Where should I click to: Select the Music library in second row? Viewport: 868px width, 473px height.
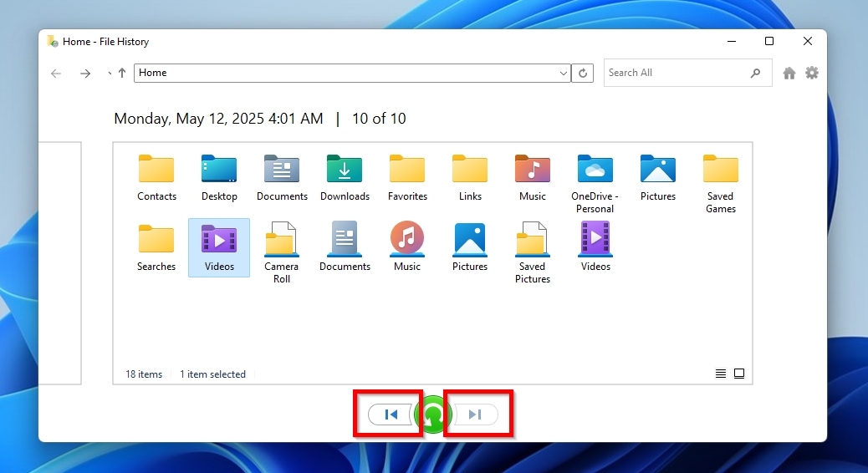coord(407,248)
